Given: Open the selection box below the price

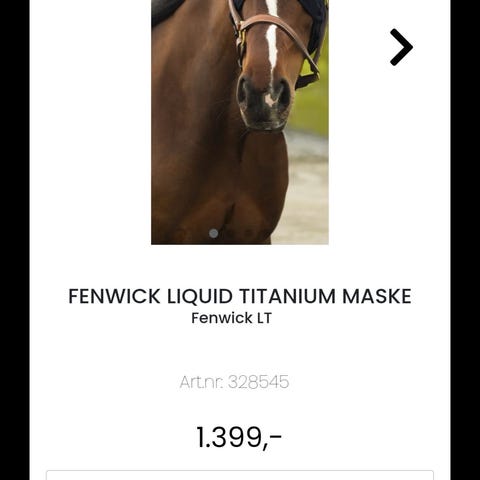Looking at the screenshot, I should coord(240,475).
